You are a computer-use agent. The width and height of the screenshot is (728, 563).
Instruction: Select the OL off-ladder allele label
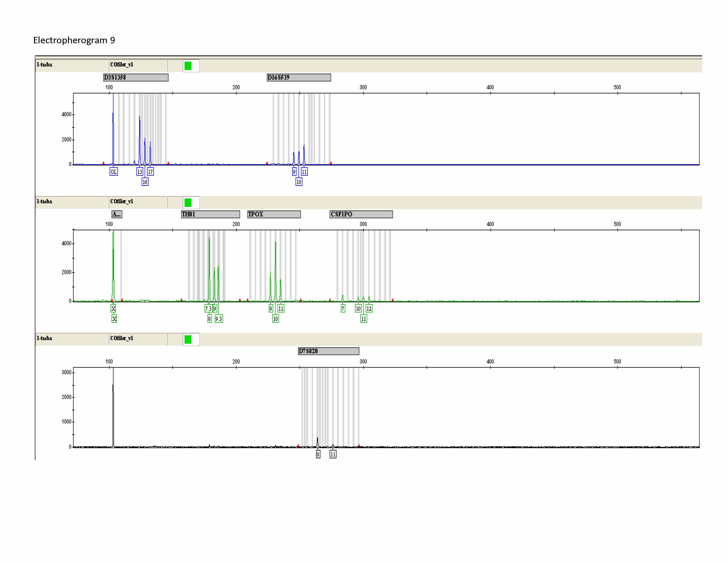point(114,172)
